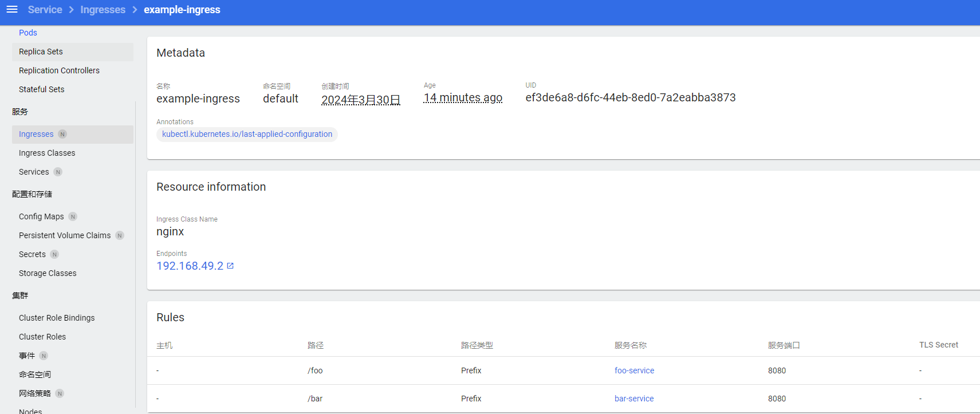The height and width of the screenshot is (414, 980).
Task: Click the N badge beside Persistent Volume Claims
Action: [x=120, y=235]
